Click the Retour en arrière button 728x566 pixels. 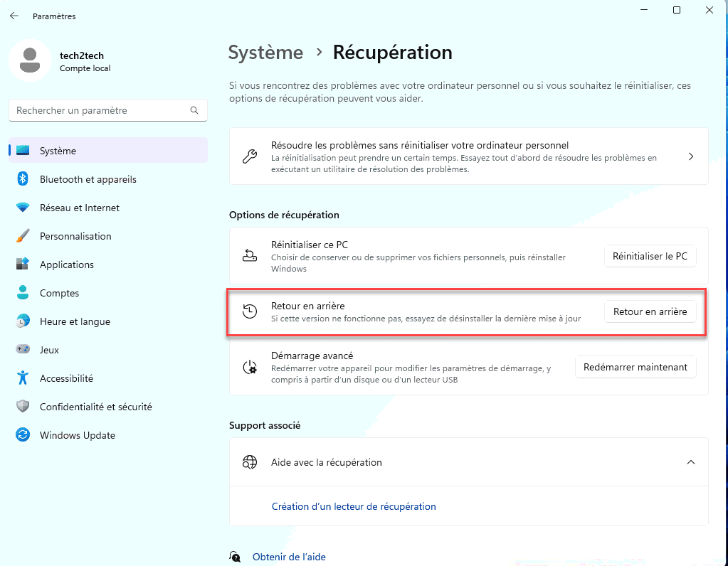[650, 311]
